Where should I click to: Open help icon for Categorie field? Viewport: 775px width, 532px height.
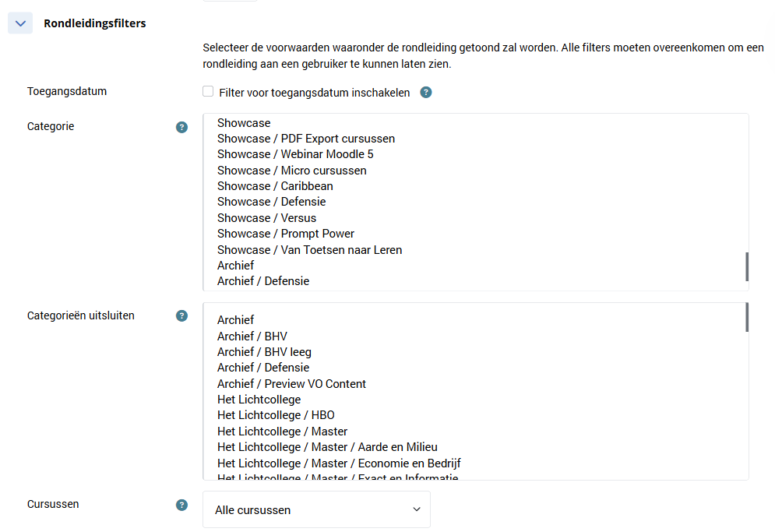181,127
